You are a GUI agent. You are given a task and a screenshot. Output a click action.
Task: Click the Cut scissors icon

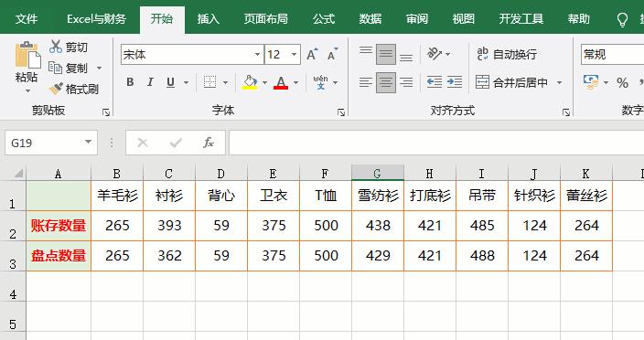pyautogui.click(x=56, y=47)
